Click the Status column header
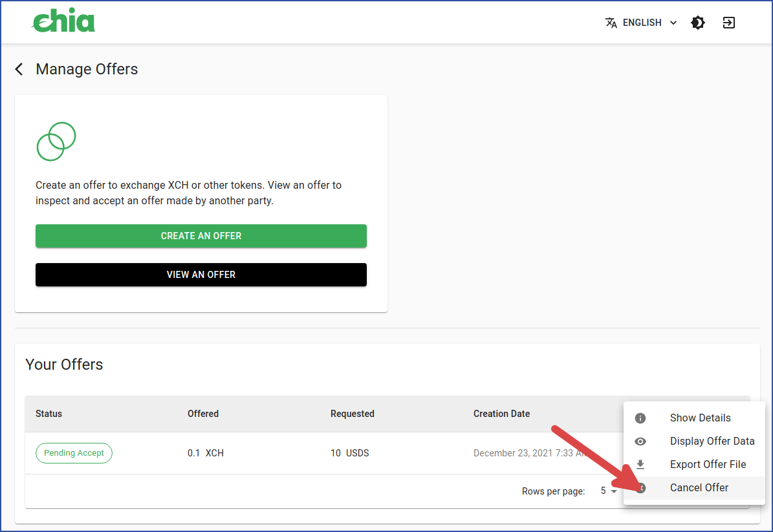Viewport: 773px width, 532px height. (49, 414)
